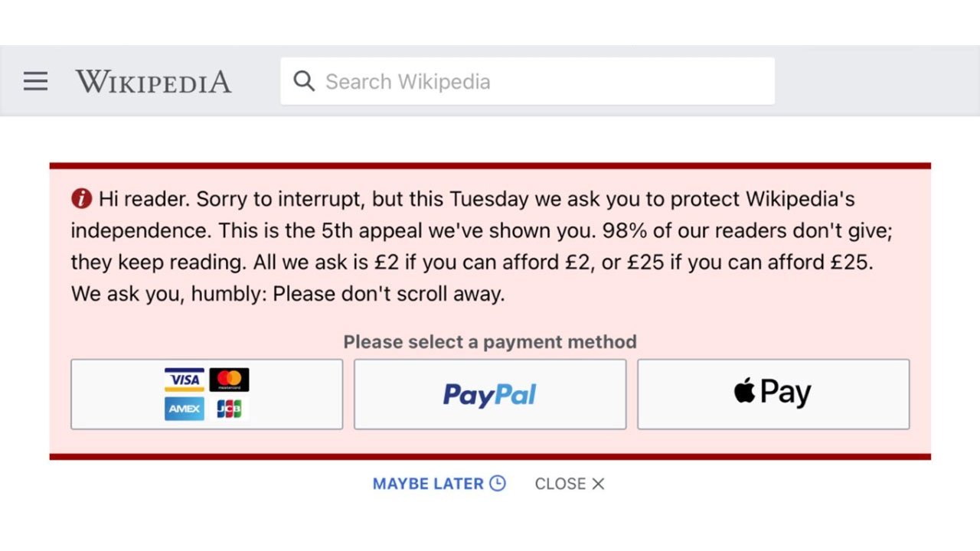Click the red info icon in banner
The height and width of the screenshot is (551, 980).
(x=81, y=199)
